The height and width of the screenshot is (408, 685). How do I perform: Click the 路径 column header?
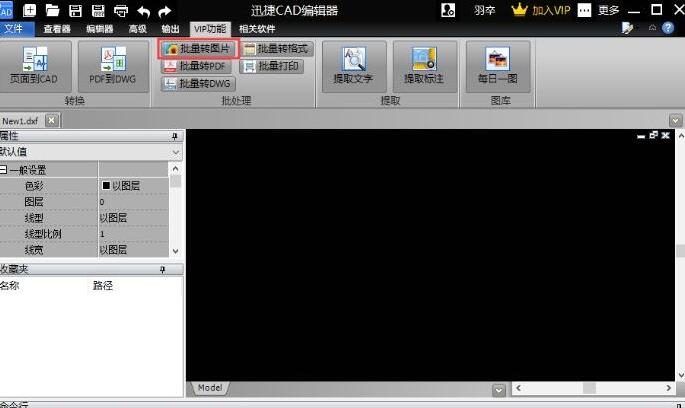click(x=103, y=286)
